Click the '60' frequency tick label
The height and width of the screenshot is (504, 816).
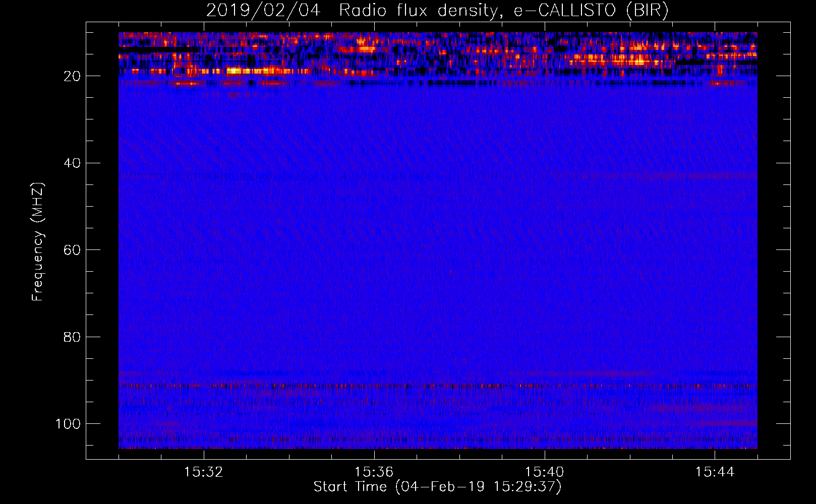click(72, 250)
